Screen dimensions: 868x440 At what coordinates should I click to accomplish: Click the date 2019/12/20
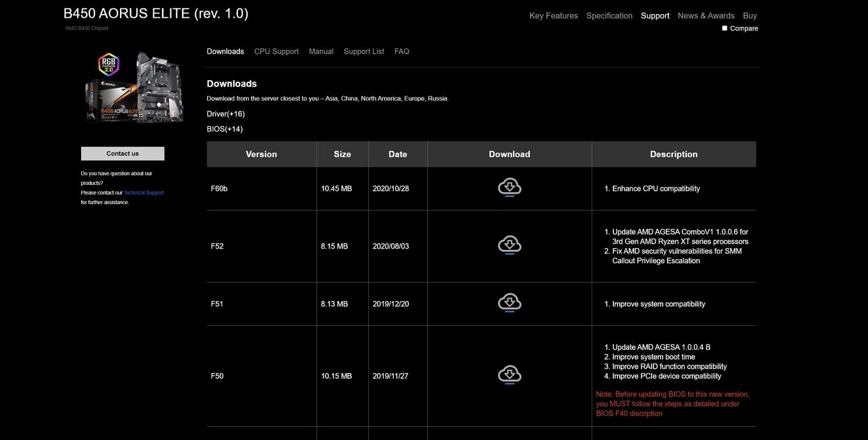(x=391, y=304)
